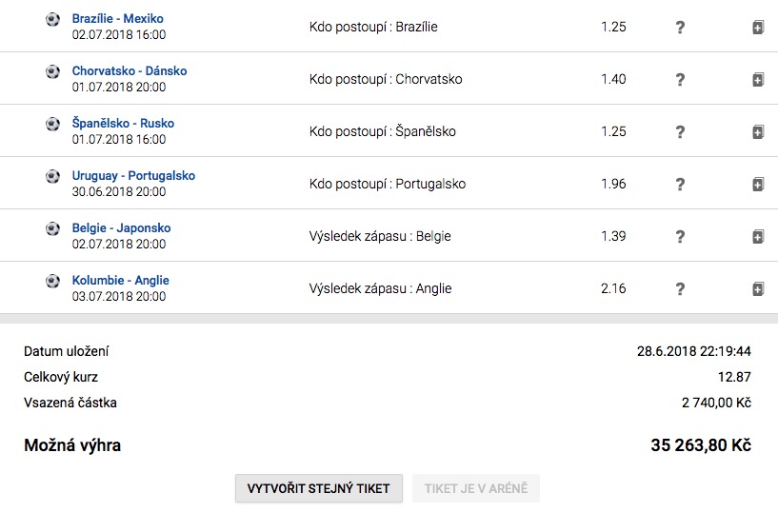The width and height of the screenshot is (778, 532).
Task: Click question mark on Uruguay - Portugalsko row
Action: pyautogui.click(x=680, y=185)
